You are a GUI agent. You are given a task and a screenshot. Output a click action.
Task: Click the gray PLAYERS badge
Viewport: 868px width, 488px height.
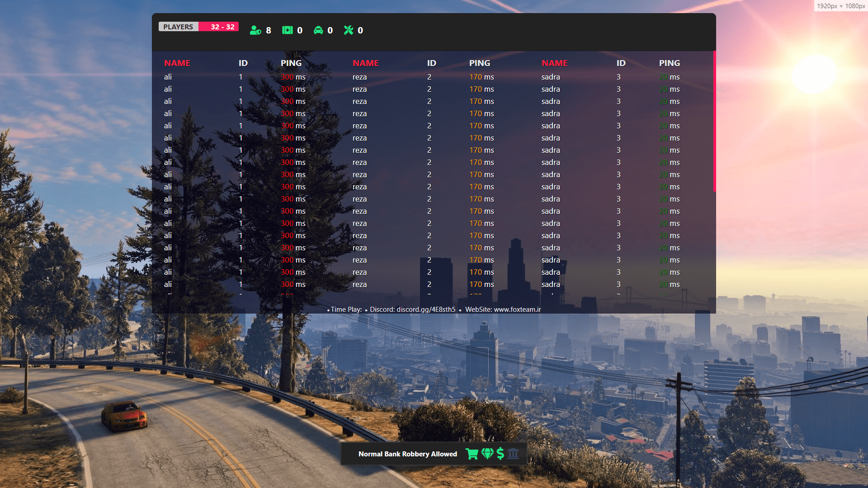click(179, 27)
